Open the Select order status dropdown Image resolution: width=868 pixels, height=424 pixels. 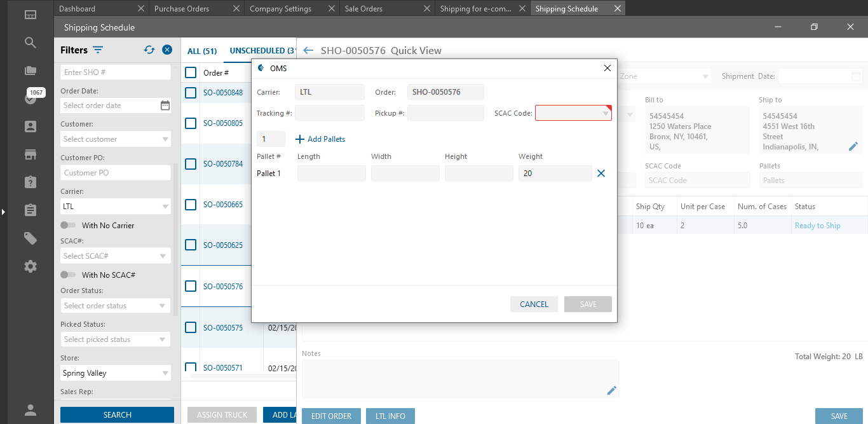116,306
